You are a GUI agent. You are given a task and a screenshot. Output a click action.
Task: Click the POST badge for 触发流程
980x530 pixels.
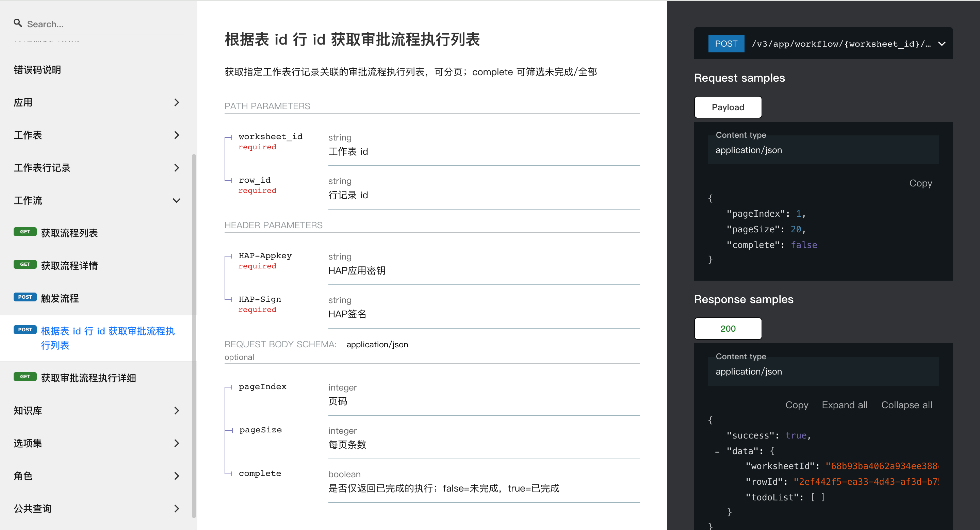click(x=25, y=297)
